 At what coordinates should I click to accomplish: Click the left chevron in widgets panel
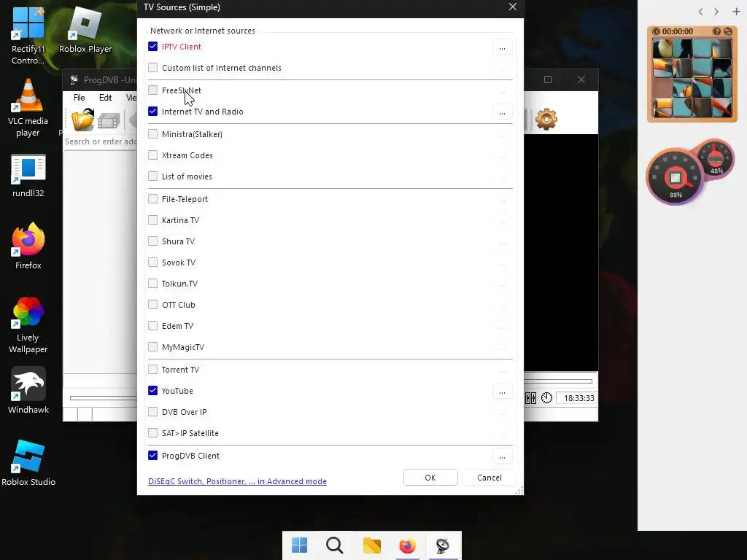pos(700,12)
